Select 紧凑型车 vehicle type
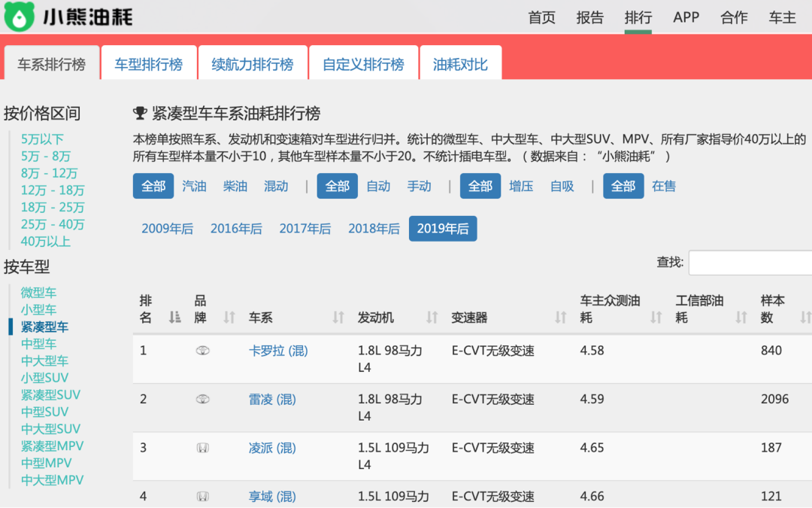The width and height of the screenshot is (812, 508). (x=44, y=327)
